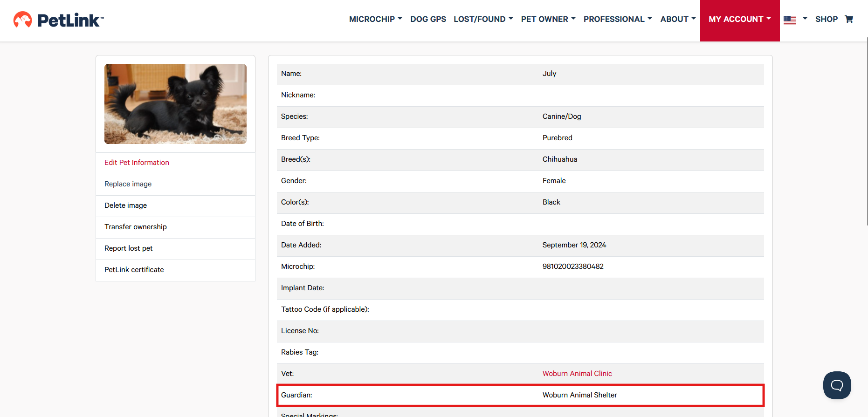Open the DOG GPS page

point(428,19)
